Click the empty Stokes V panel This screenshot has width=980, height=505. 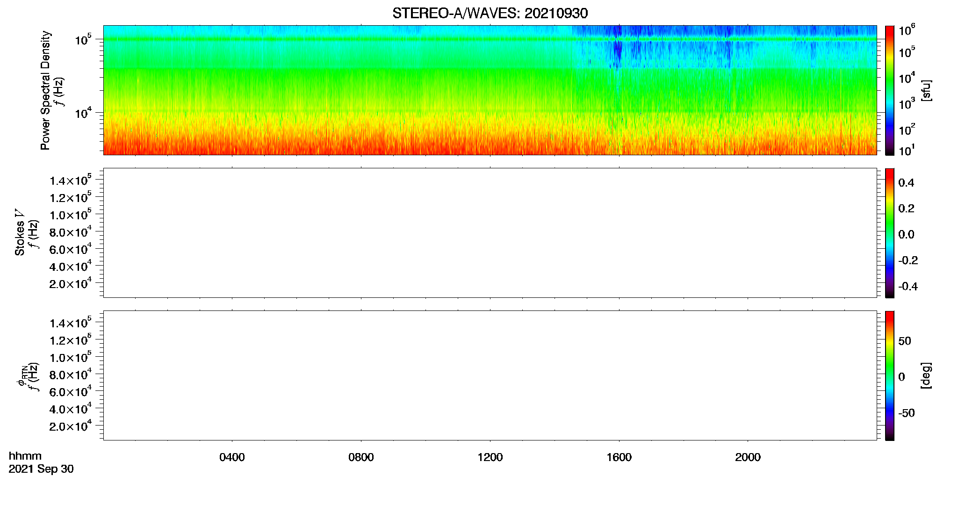pyautogui.click(x=490, y=233)
